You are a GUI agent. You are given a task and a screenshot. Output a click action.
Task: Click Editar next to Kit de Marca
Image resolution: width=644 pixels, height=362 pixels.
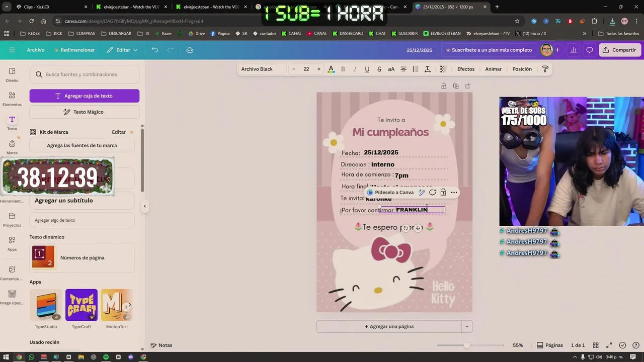click(119, 132)
